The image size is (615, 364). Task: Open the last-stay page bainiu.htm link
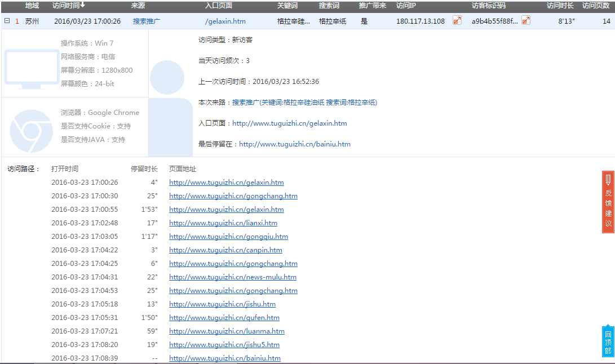point(295,144)
